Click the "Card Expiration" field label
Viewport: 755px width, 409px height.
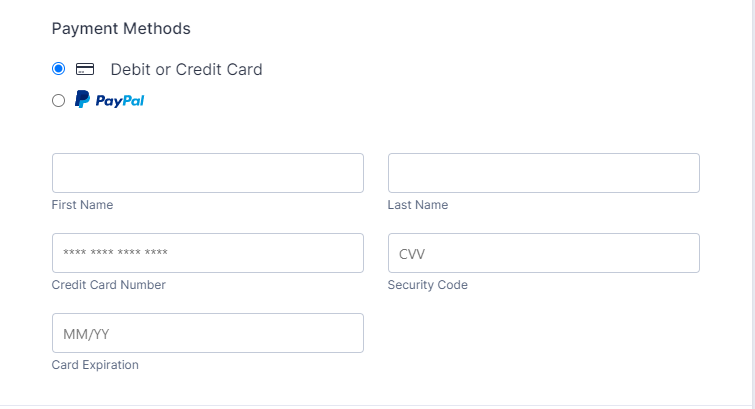pos(95,365)
